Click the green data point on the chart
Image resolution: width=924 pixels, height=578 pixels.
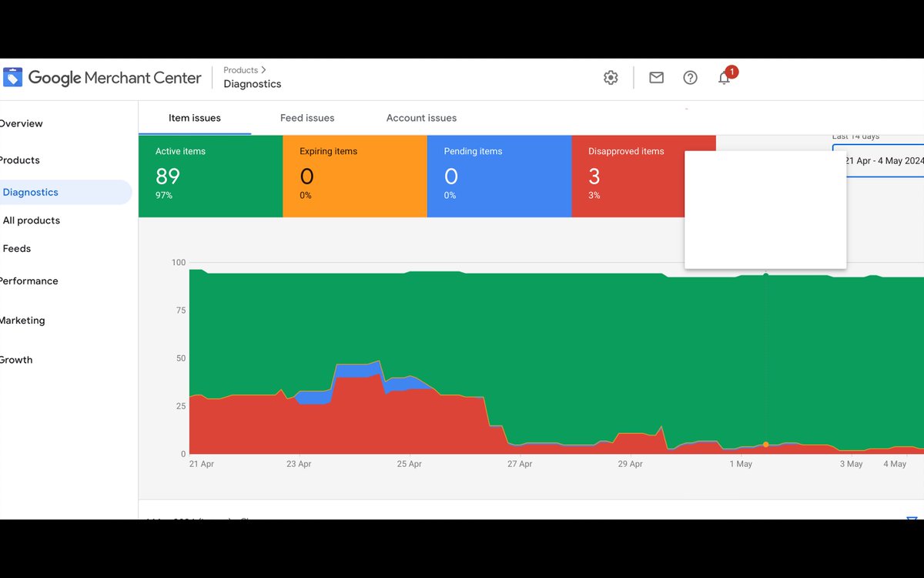click(x=765, y=274)
